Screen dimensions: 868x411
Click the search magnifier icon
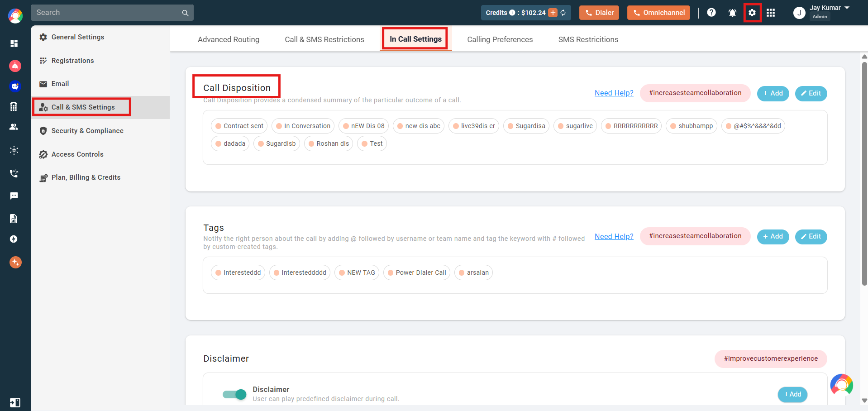(185, 13)
